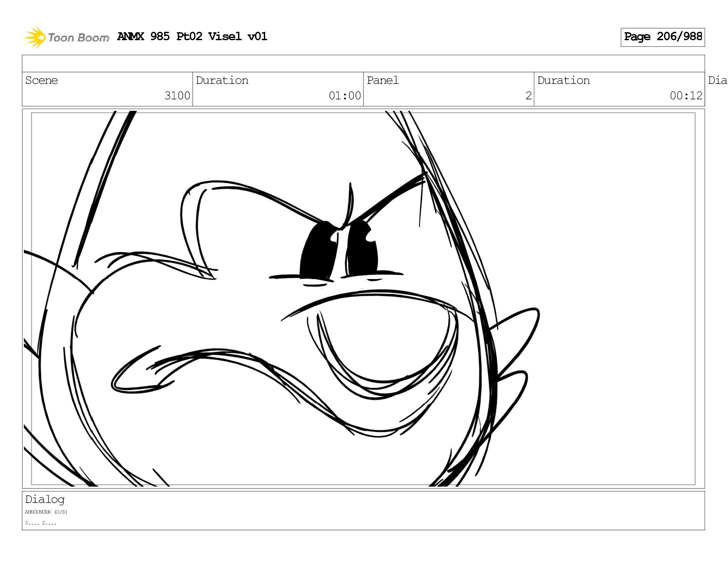
Task: Click the 'ANNOUNCER (O/S)' text
Action: 46,512
